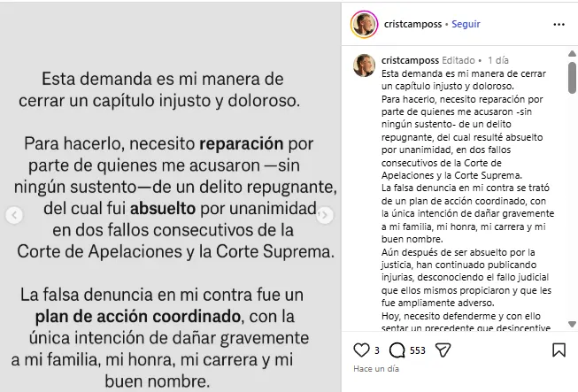The width and height of the screenshot is (578, 392).
Task: Share the post with the paper plane icon
Action: [443, 350]
